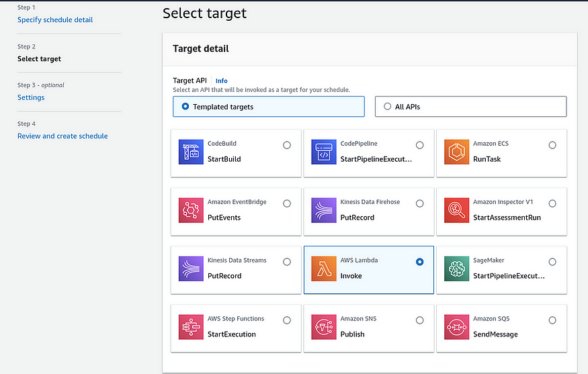Click the AWS Step Functions icon
Viewport: 588px width, 374px height.
pyautogui.click(x=191, y=327)
